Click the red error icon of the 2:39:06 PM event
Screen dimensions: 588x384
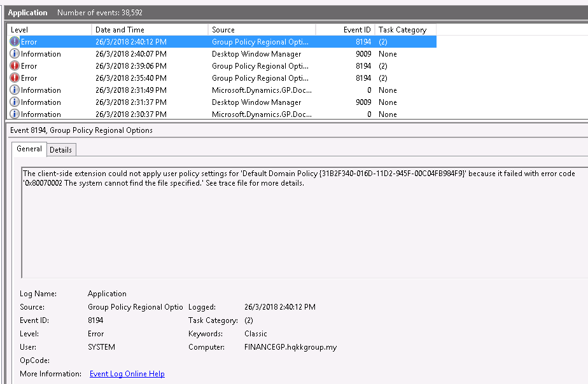(x=14, y=66)
